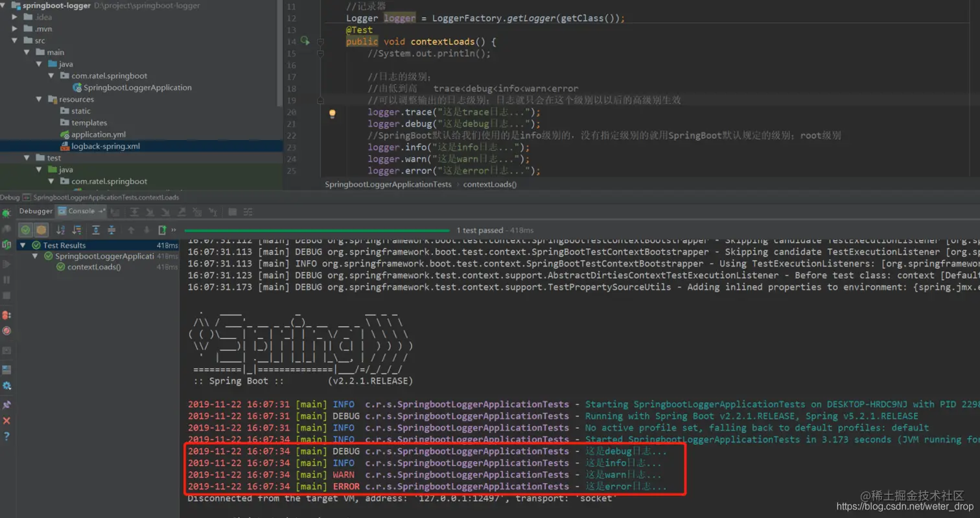Click the SpringbootLoggerApplicationTests breadcrumb
The image size is (980, 518).
(388, 184)
